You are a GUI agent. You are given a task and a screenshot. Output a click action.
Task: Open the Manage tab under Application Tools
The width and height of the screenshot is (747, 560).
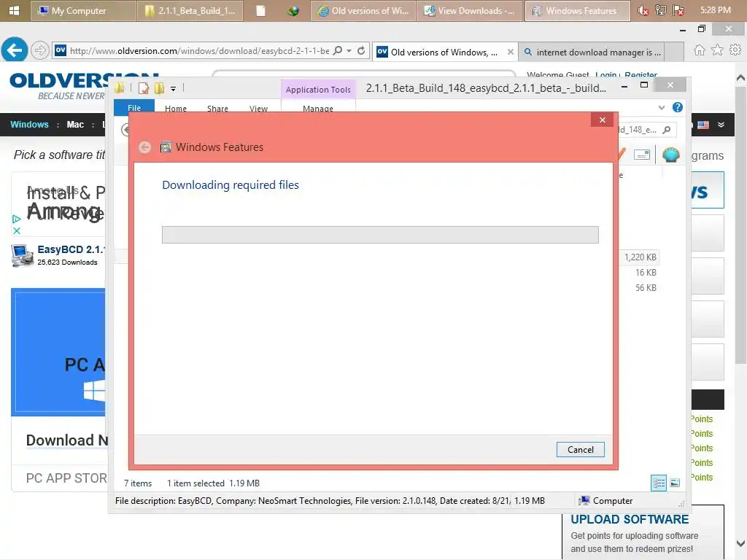(318, 108)
